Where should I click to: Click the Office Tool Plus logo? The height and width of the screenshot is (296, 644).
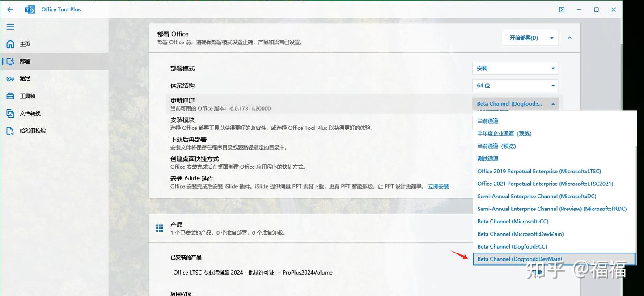click(30, 9)
